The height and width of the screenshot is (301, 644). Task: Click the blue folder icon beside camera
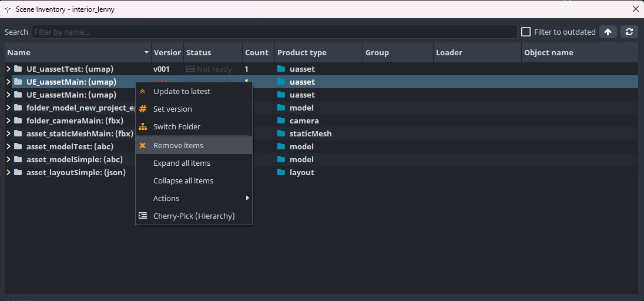pyautogui.click(x=281, y=121)
